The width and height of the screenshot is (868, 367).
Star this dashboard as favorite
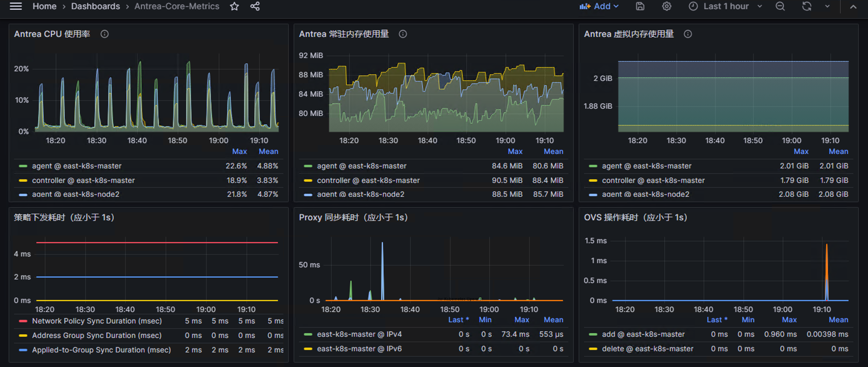pos(235,6)
